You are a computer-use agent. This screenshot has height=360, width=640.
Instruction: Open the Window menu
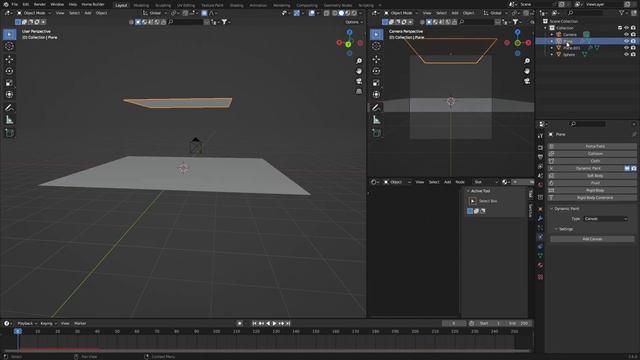point(57,4)
